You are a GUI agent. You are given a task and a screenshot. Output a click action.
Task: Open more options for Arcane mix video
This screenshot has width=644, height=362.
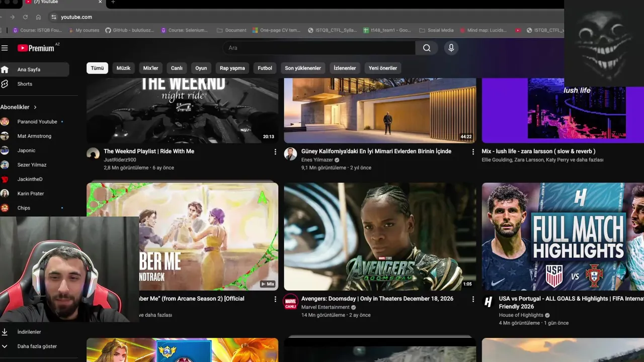click(x=275, y=299)
